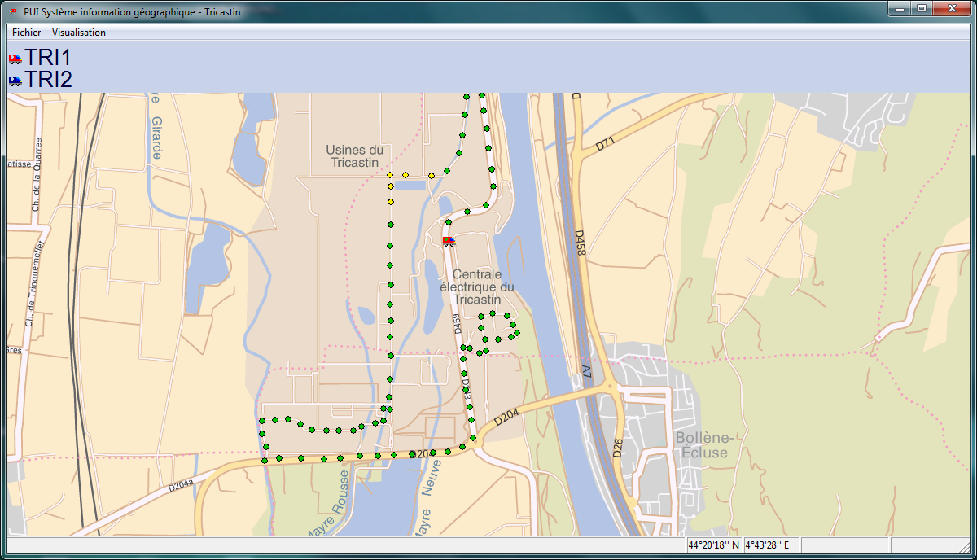Click the green waypoint overlapping the D204 label
This screenshot has width=977, height=560.
tap(413, 454)
